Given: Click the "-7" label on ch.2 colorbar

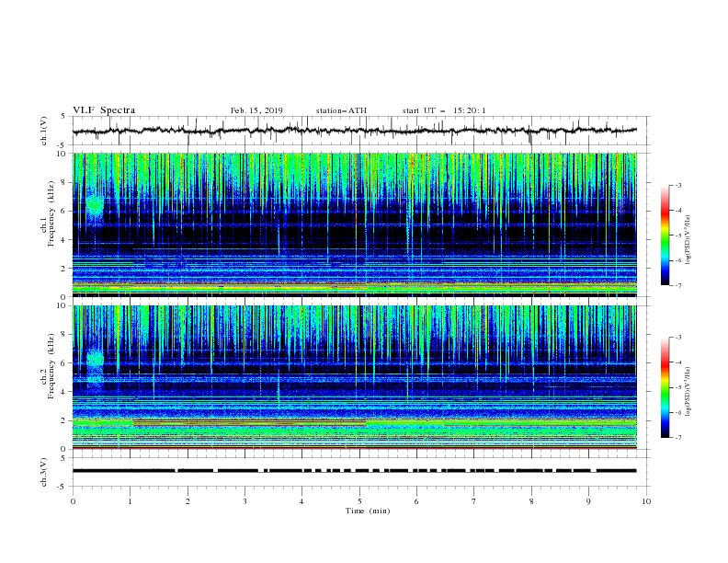Looking at the screenshot, I should [x=677, y=438].
